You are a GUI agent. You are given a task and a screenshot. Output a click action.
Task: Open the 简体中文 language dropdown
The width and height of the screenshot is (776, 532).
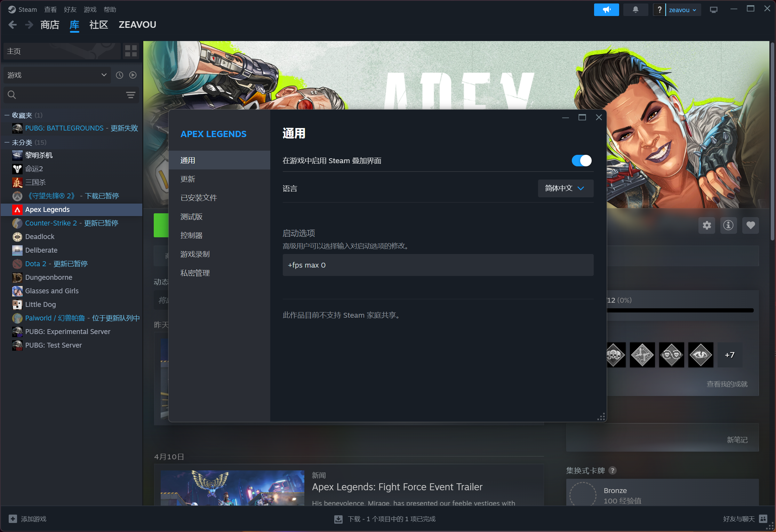coord(566,188)
